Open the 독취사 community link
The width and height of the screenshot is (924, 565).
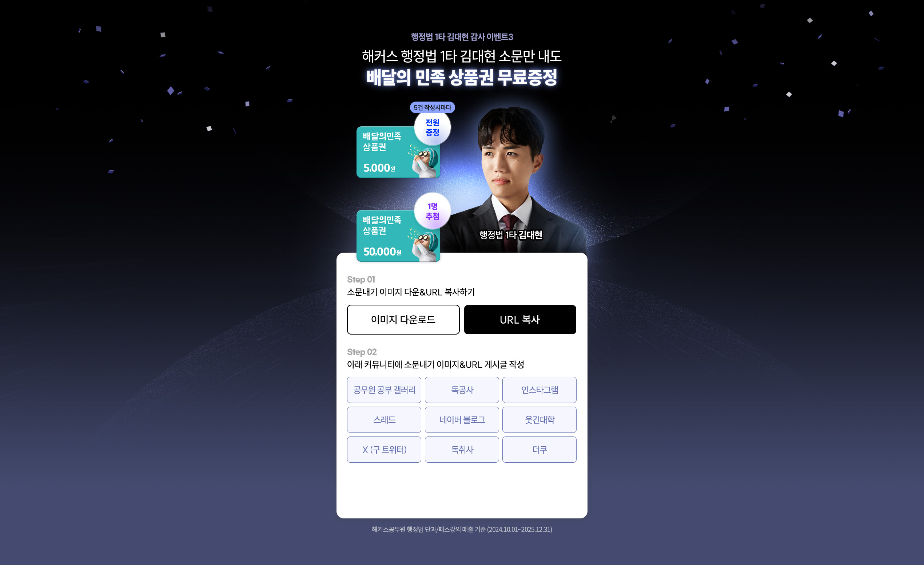tap(462, 450)
